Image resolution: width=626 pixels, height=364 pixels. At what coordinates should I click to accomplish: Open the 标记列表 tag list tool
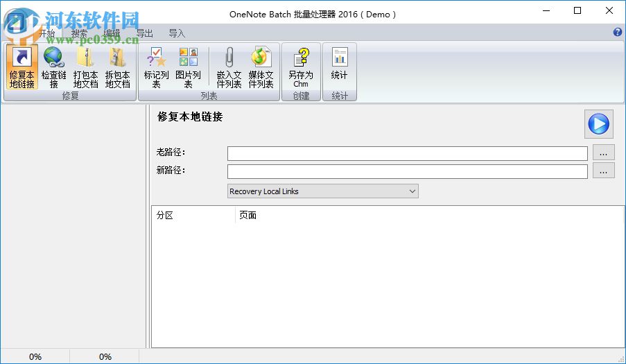point(156,67)
